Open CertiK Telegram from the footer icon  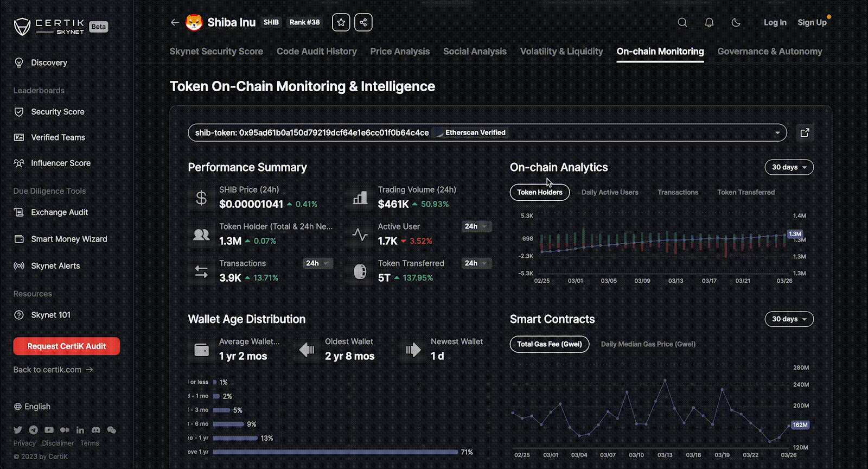34,430
